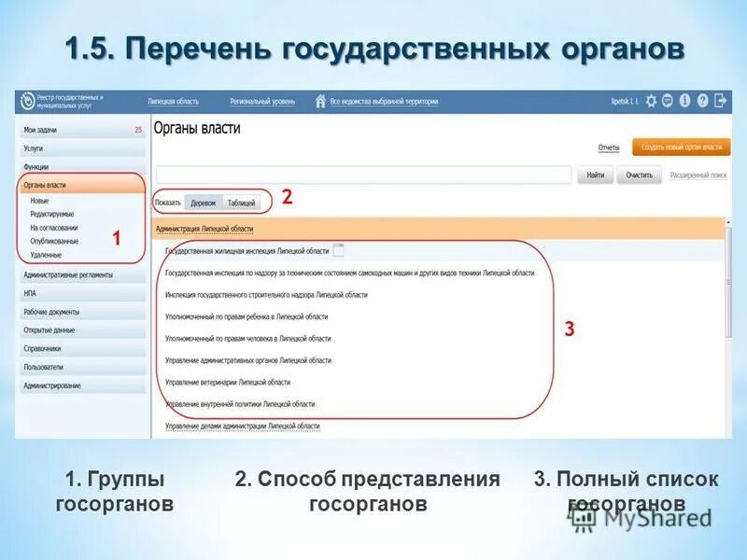Open Открытые данные section

[x=83, y=330]
